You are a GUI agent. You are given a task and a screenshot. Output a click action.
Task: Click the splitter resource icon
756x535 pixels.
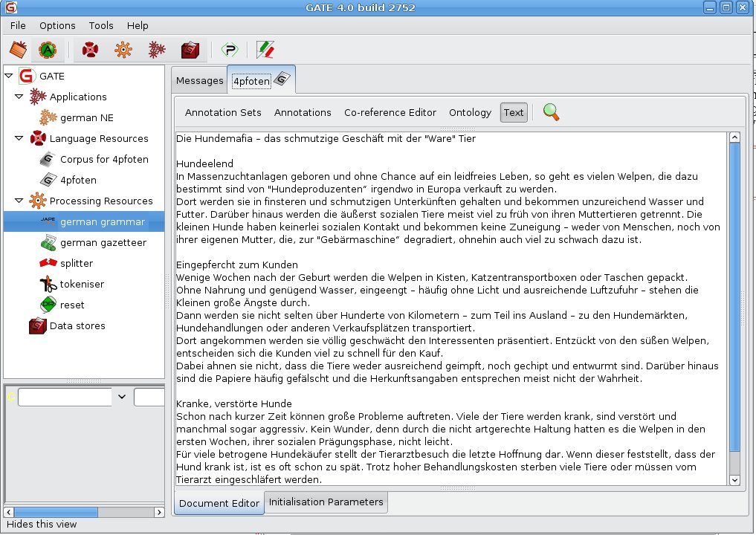click(48, 263)
